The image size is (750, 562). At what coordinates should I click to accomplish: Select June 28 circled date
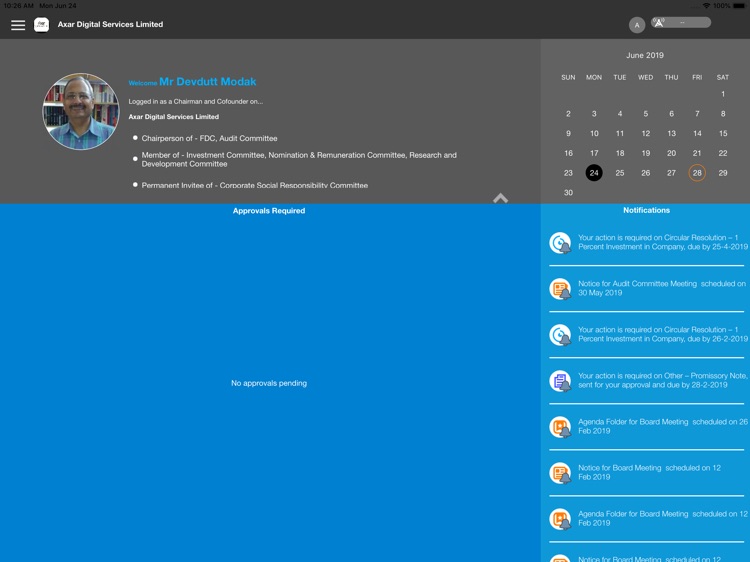(x=697, y=173)
